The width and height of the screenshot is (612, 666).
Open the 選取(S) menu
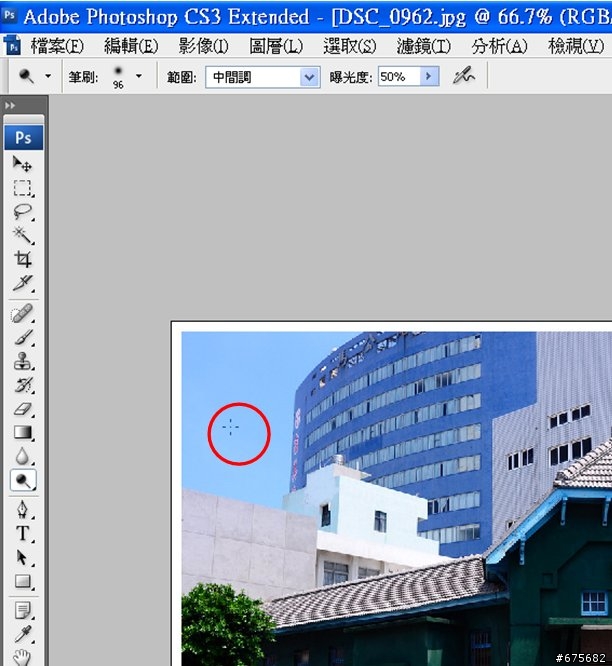350,46
